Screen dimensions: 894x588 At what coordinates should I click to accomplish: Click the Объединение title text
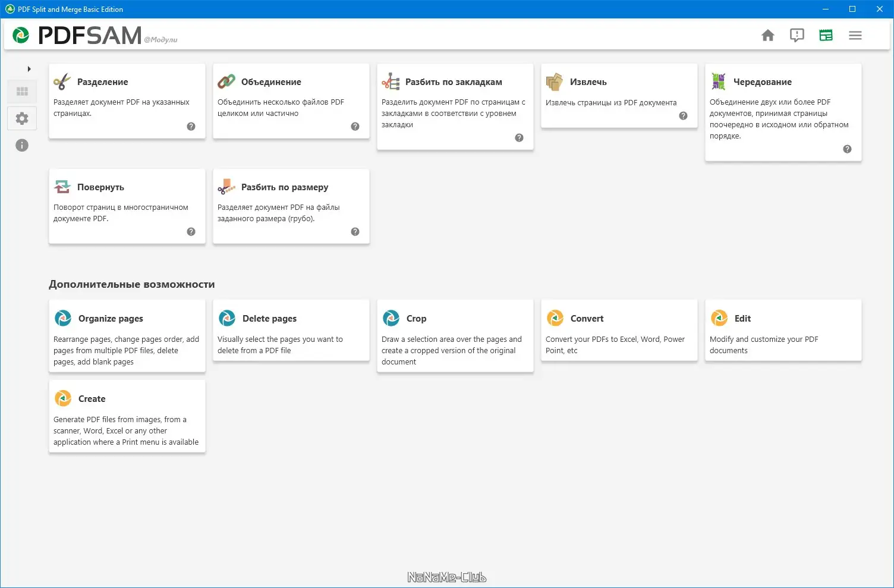271,82
